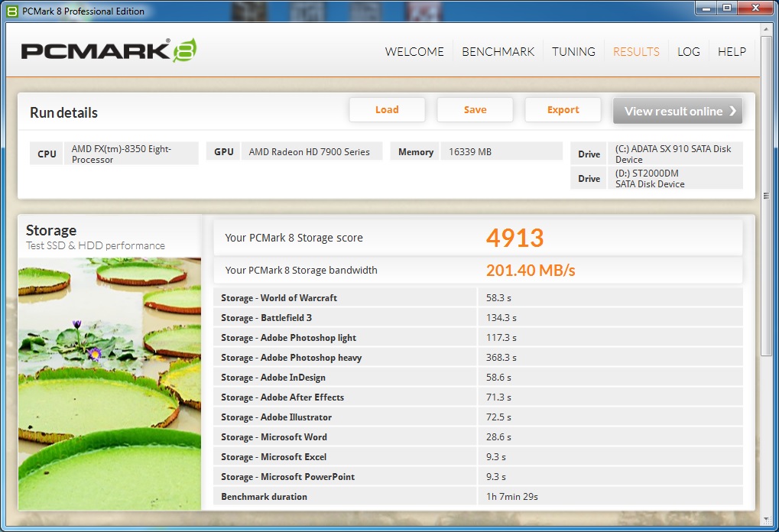The image size is (779, 532).
Task: Select Storage - Microsoft PowerPoint row
Action: point(478,476)
